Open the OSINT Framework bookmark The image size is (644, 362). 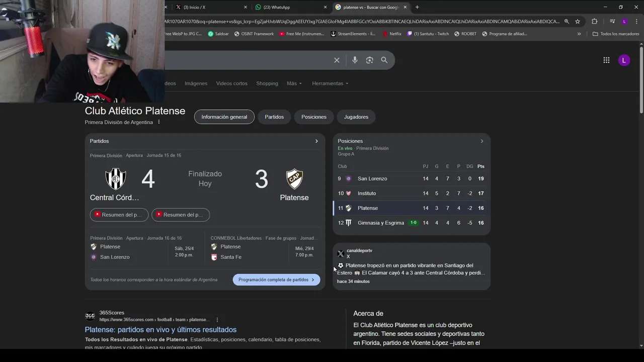254,34
